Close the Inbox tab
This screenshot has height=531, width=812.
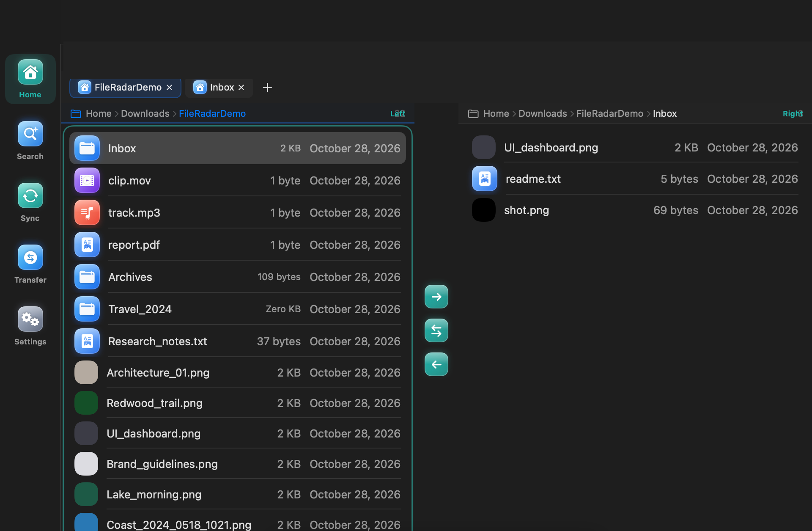click(x=241, y=88)
